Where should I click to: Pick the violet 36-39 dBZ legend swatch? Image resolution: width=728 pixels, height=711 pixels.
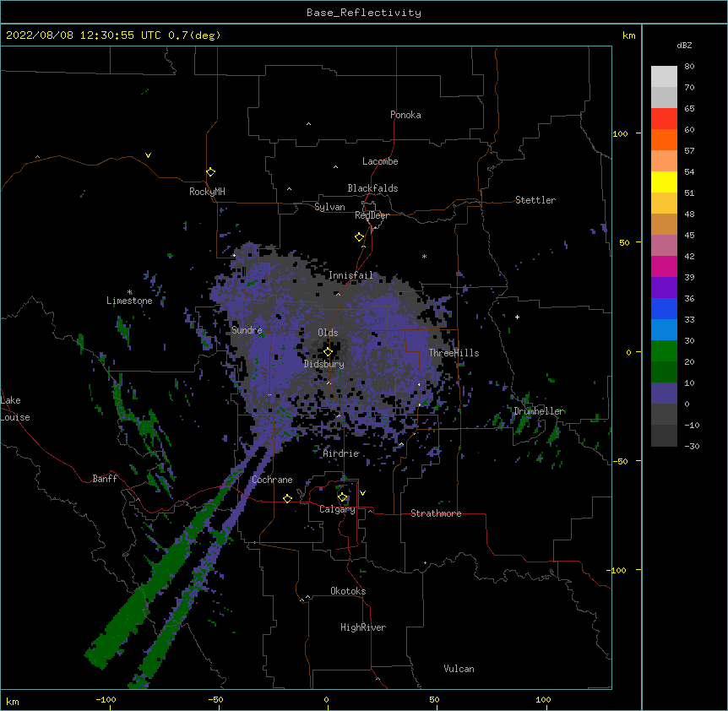pos(664,288)
